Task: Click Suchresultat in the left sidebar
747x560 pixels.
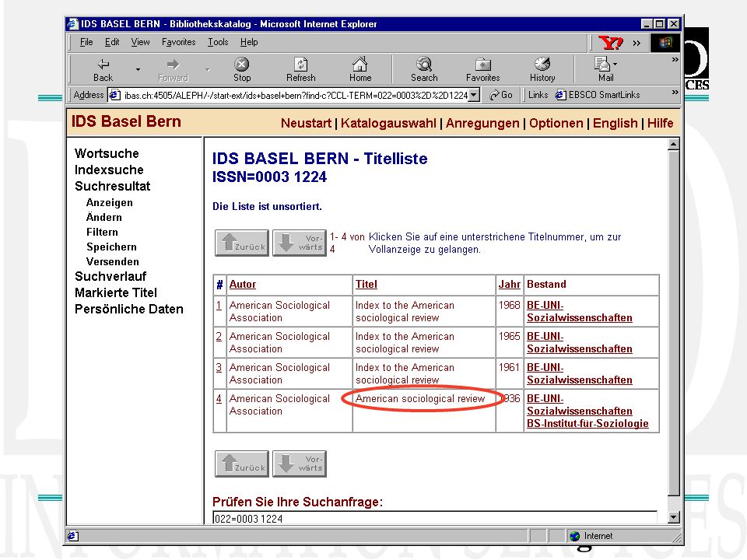Action: tap(112, 186)
